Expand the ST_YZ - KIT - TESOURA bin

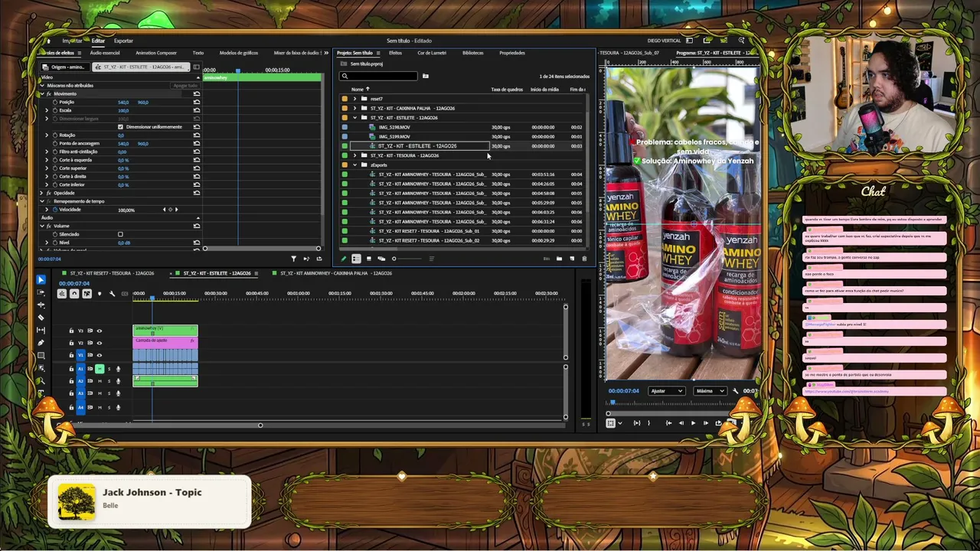pyautogui.click(x=354, y=155)
